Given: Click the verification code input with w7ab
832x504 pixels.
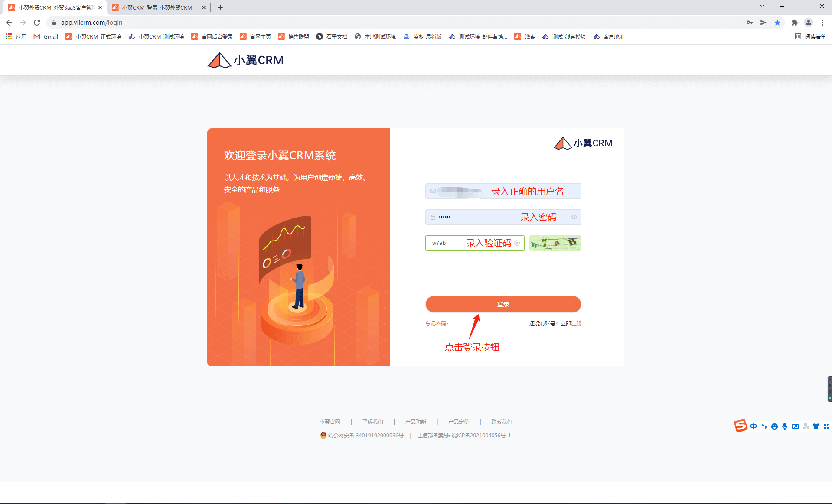Looking at the screenshot, I should coord(475,243).
